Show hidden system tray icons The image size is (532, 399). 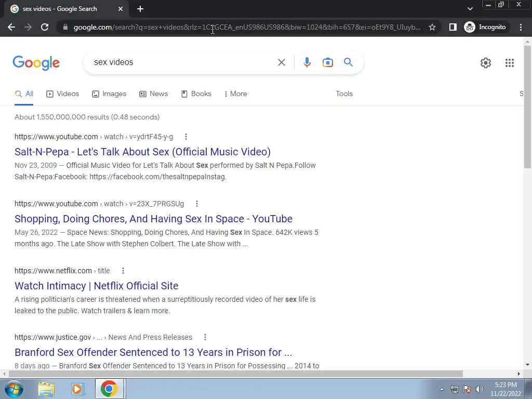[442, 389]
